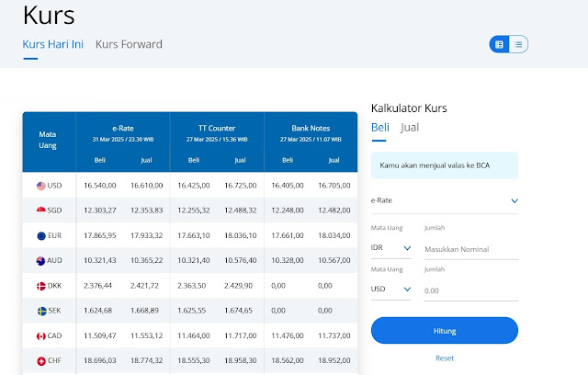588x375 pixels.
Task: Open the IDR currency dropdown
Action: pyautogui.click(x=390, y=248)
